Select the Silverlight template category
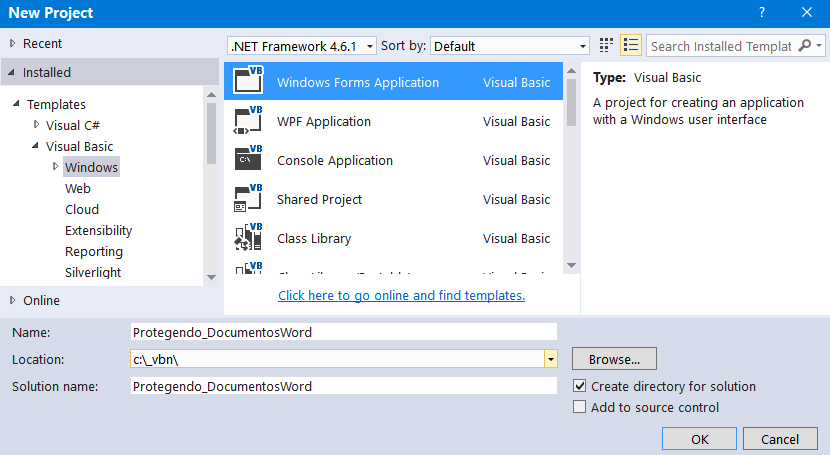The width and height of the screenshot is (830, 455). 94,272
